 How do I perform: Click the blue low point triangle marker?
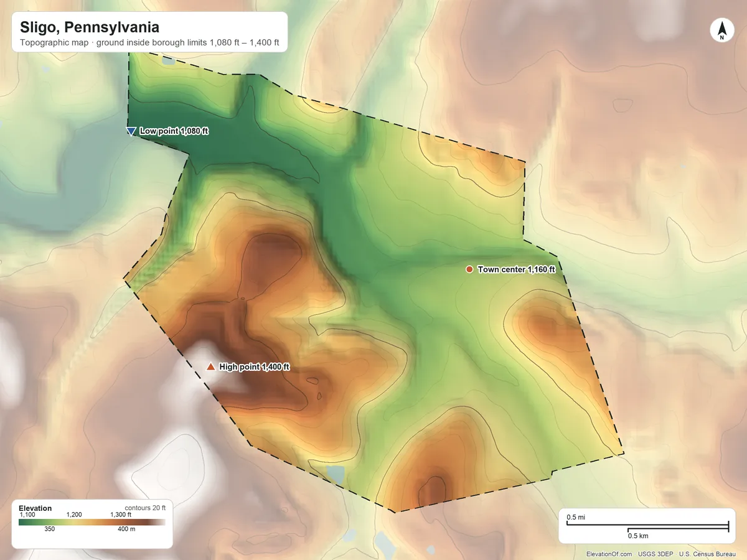coord(131,131)
